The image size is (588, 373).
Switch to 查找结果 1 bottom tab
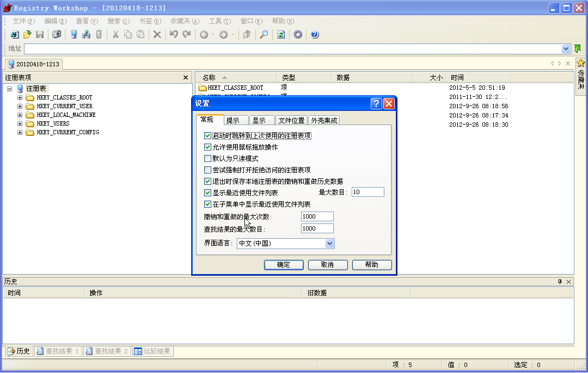click(58, 351)
